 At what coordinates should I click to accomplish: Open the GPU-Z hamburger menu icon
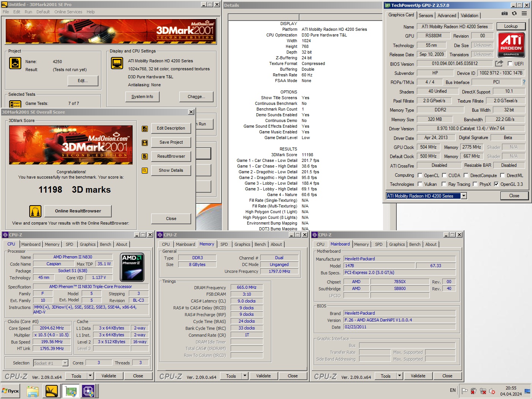click(524, 13)
